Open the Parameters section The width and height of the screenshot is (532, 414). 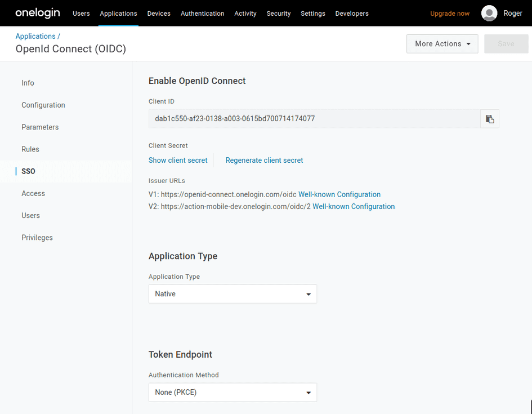[x=40, y=127]
